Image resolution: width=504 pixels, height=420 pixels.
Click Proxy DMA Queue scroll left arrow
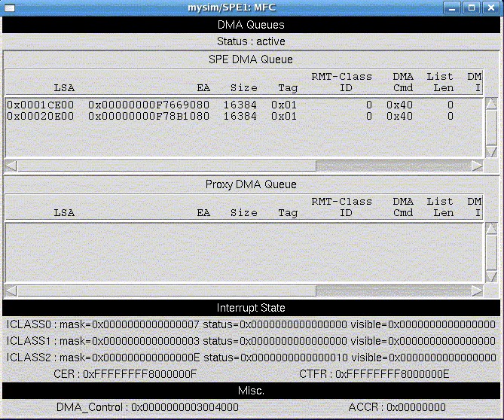11,291
